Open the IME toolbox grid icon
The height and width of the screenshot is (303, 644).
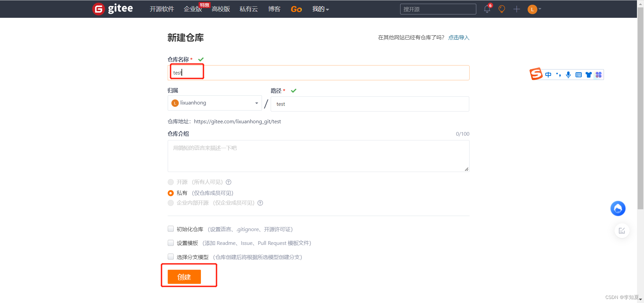tap(598, 75)
